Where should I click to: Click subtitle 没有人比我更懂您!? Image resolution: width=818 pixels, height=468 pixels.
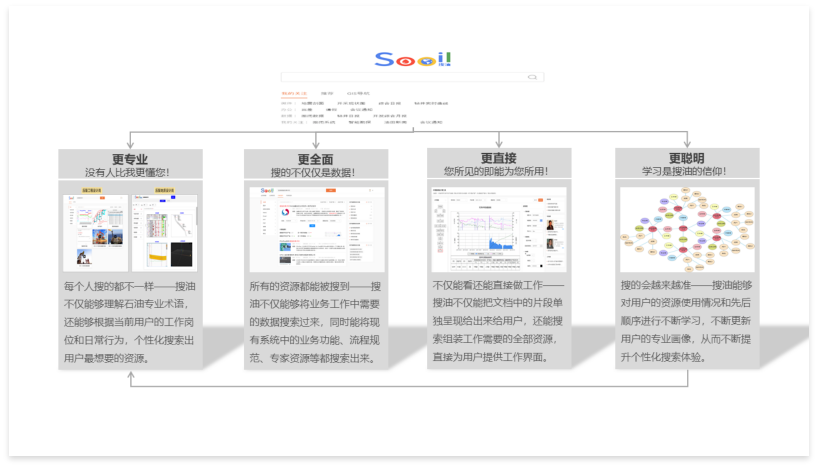tap(127, 172)
